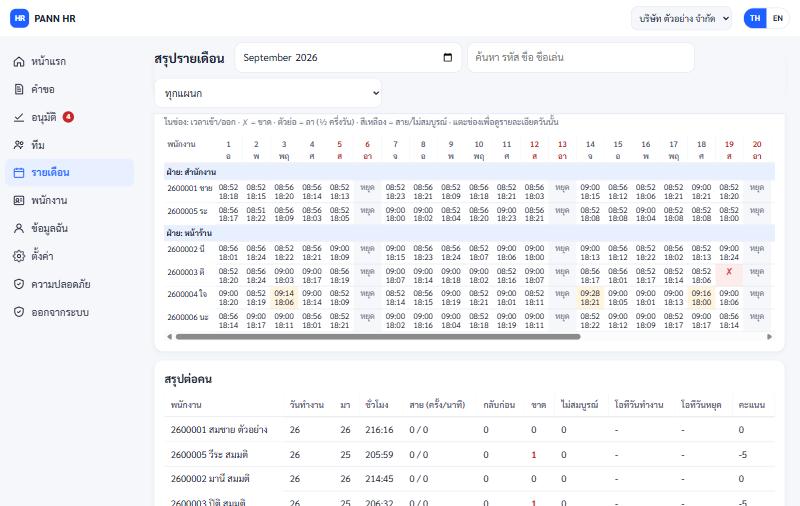Click the red absent count 1 for 2600005
The width and height of the screenshot is (800, 506).
(534, 454)
